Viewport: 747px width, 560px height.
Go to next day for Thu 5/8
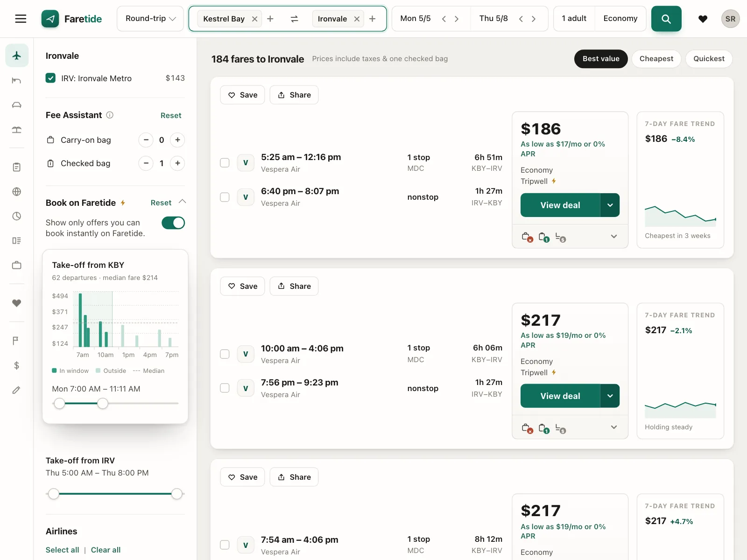[x=534, y=19]
